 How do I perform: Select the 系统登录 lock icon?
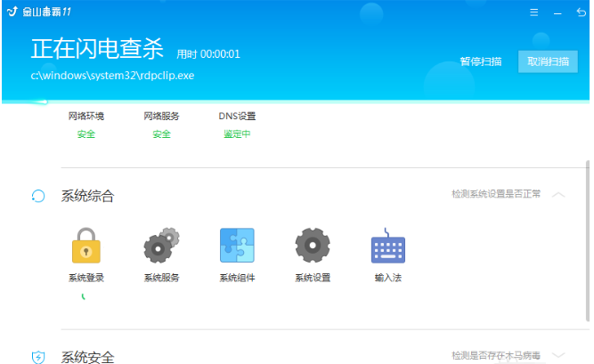pos(86,245)
